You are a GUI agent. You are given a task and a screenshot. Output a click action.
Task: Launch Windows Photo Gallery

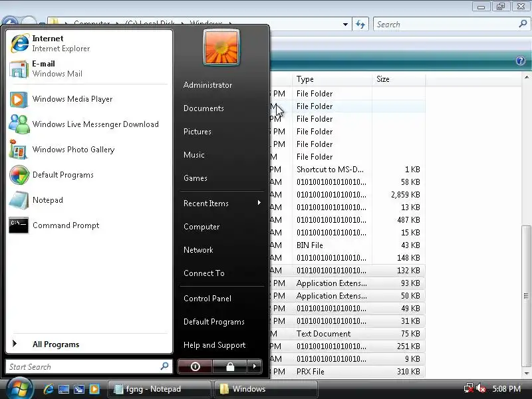[89, 150]
